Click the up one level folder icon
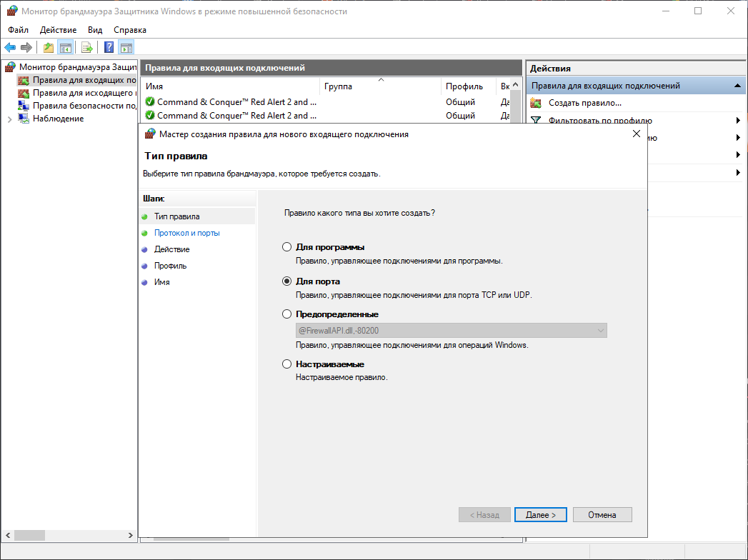Image resolution: width=748 pixels, height=560 pixels. (49, 48)
